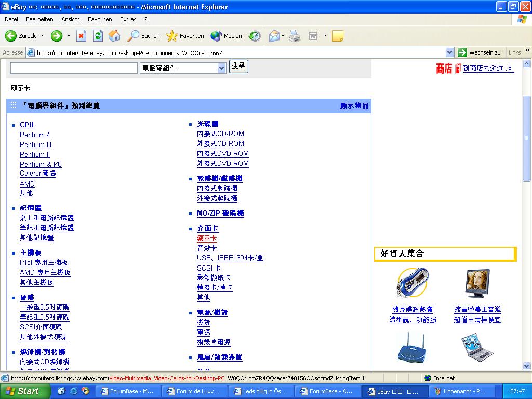Open the Ansicht menu

(71, 19)
